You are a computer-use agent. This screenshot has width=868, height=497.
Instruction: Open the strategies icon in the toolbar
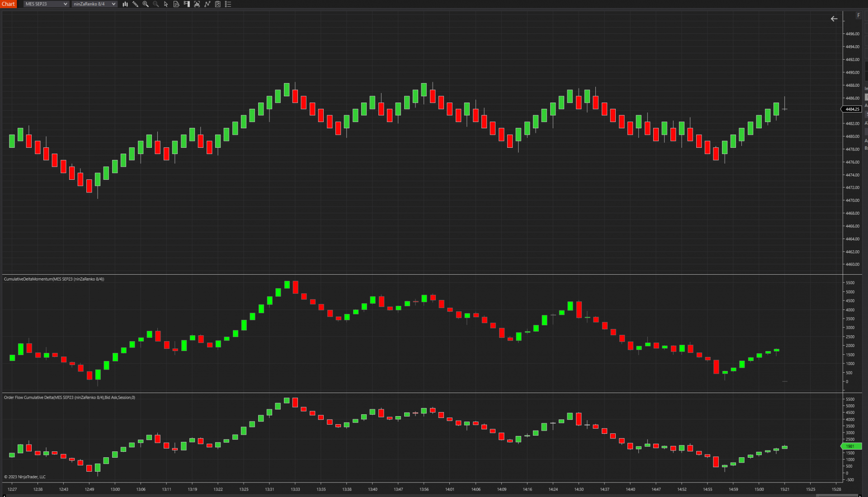pyautogui.click(x=208, y=4)
